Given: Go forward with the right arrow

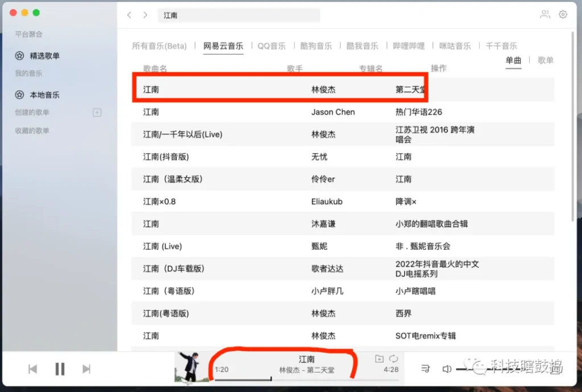Looking at the screenshot, I should pos(145,15).
